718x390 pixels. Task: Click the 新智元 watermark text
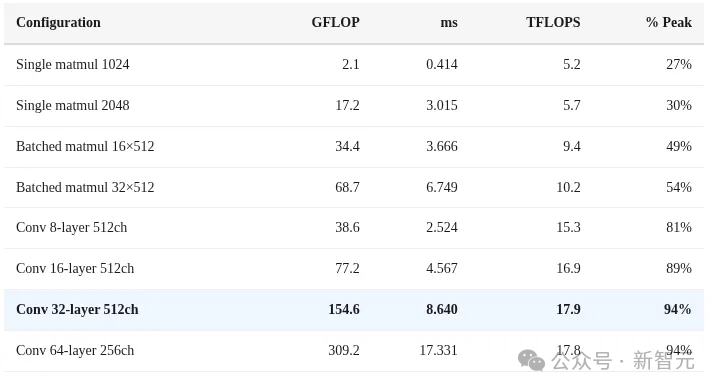pyautogui.click(x=664, y=361)
